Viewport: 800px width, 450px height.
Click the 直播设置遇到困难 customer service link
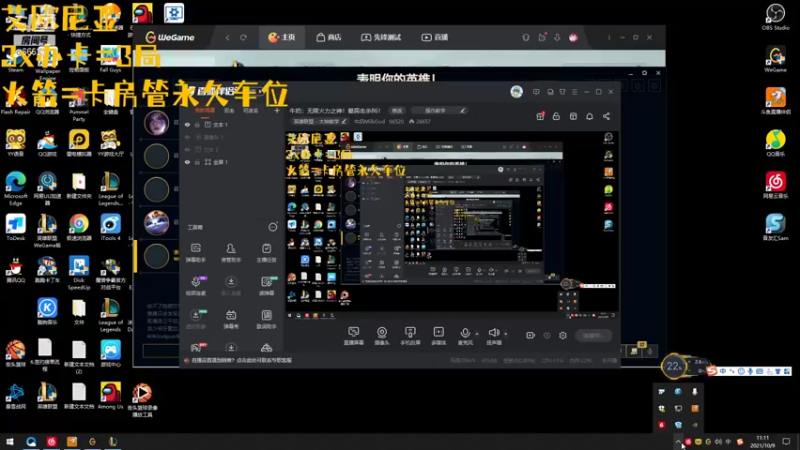241,360
